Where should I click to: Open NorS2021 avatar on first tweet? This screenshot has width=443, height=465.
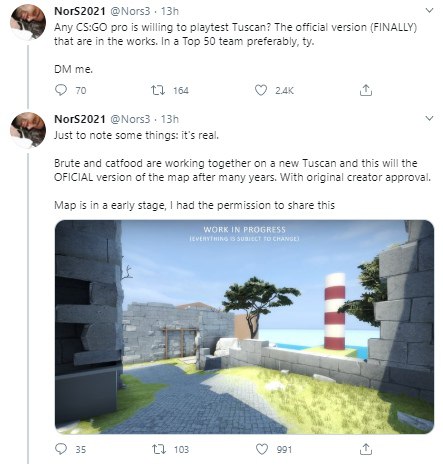pos(28,22)
